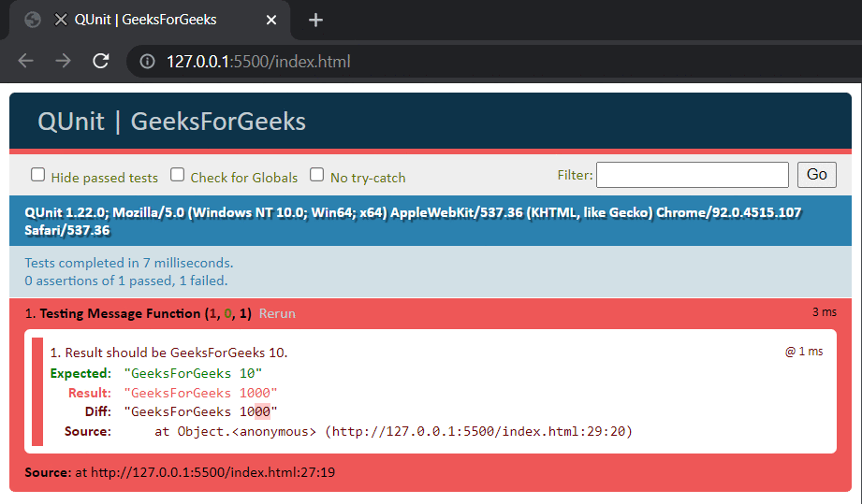Viewport: 862px width, 504px height.
Task: Enable Hide passed tests checkbox
Action: [38, 175]
